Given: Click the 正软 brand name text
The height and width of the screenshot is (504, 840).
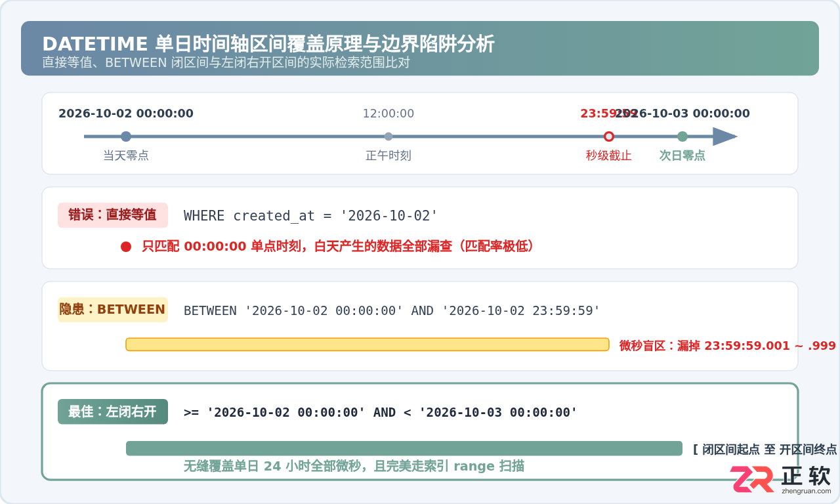Looking at the screenshot, I should tap(807, 476).
